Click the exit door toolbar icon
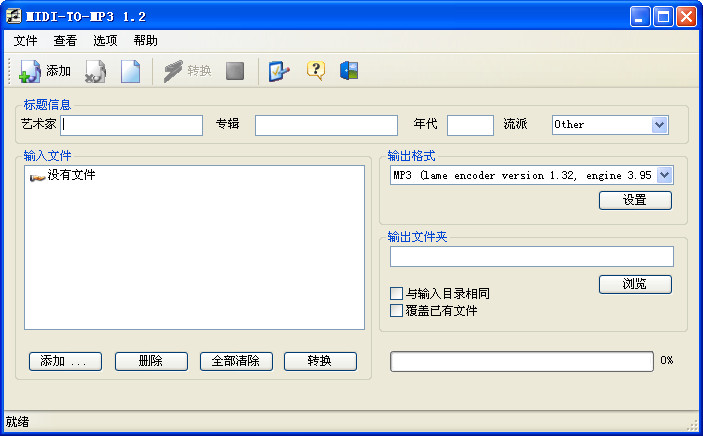703x436 pixels. coord(349,71)
